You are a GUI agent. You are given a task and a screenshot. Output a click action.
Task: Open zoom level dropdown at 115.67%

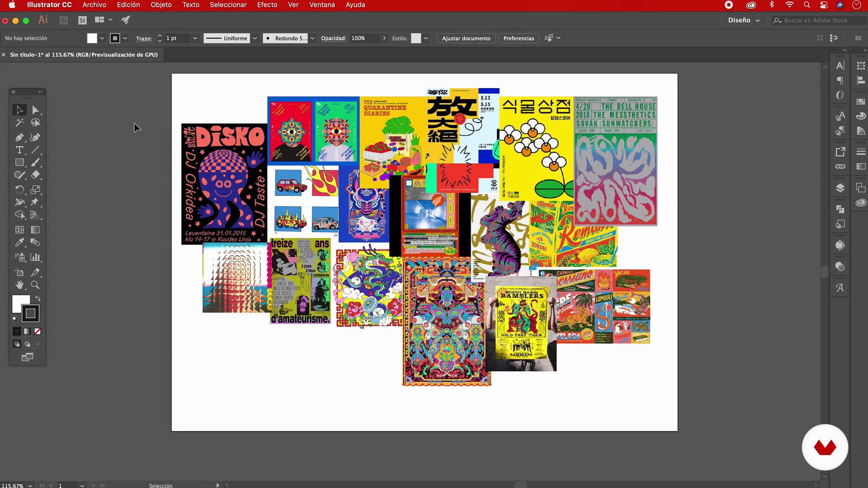pyautogui.click(x=30, y=485)
